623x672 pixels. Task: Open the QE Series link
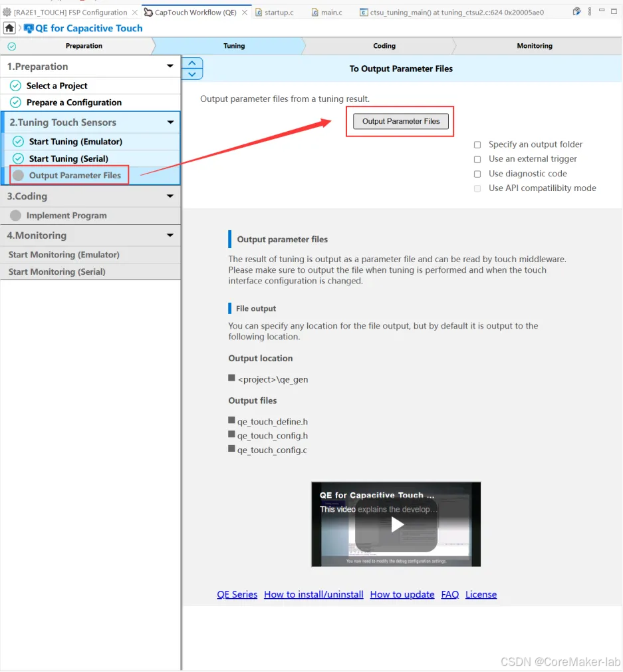coord(237,594)
